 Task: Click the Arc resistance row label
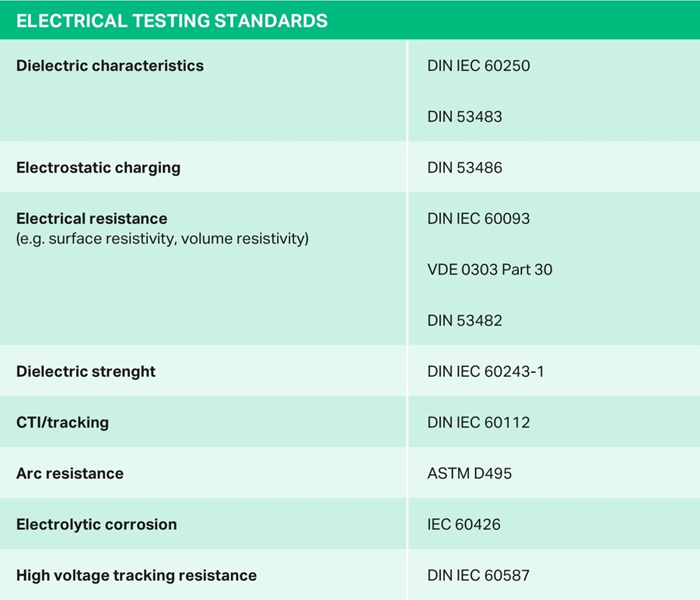tap(70, 473)
